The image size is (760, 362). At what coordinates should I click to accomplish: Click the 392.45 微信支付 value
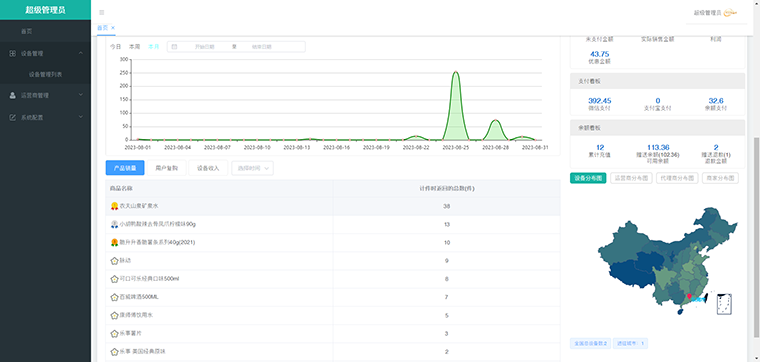(x=600, y=101)
